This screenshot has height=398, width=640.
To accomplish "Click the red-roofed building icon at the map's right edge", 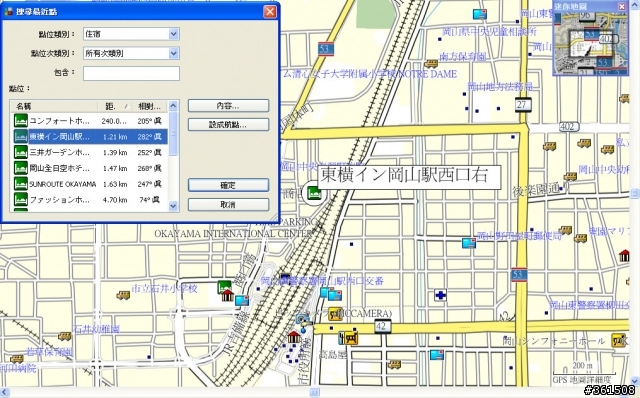I will click(624, 255).
